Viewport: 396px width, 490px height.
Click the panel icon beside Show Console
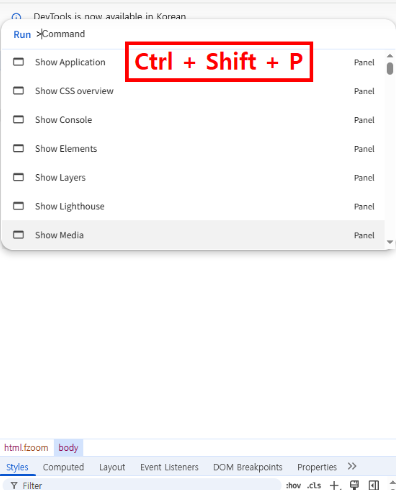coord(18,120)
